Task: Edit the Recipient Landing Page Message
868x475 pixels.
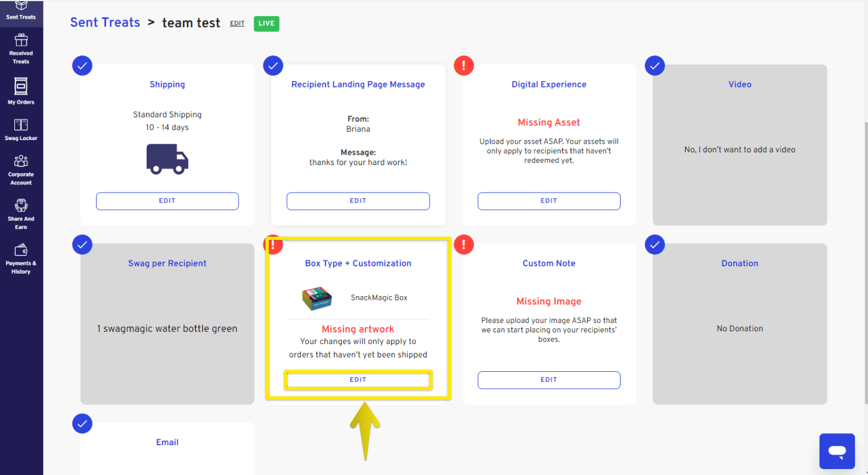Action: pyautogui.click(x=358, y=201)
